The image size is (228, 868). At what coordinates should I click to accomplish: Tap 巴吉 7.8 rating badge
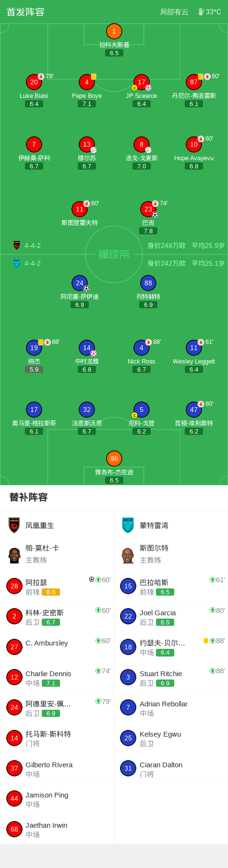point(148,231)
